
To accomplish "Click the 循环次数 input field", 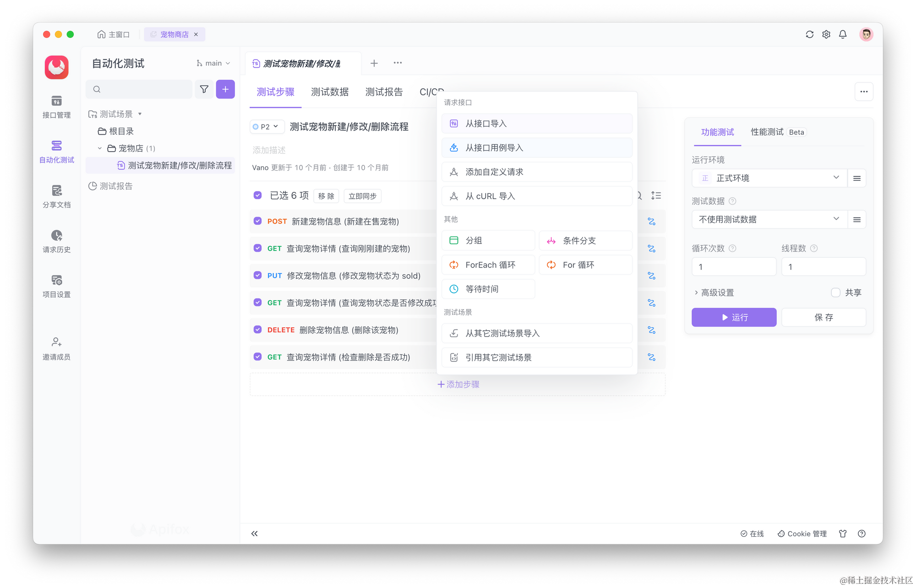I will (x=734, y=267).
